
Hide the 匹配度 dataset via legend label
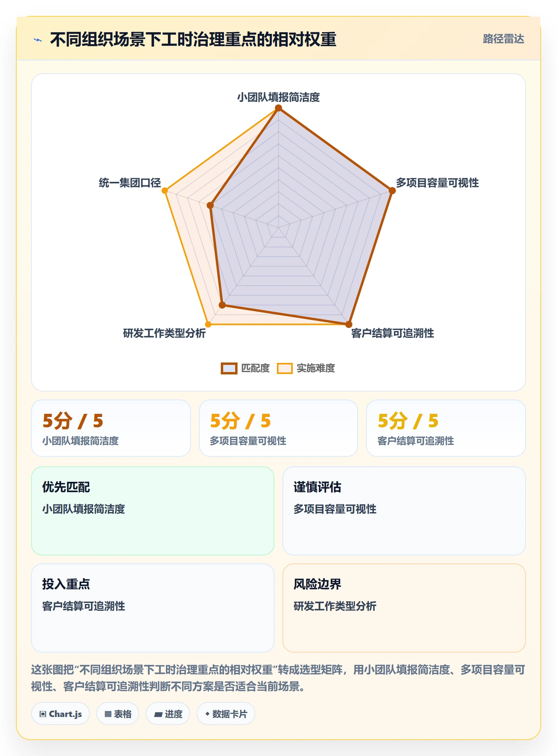[x=255, y=368]
